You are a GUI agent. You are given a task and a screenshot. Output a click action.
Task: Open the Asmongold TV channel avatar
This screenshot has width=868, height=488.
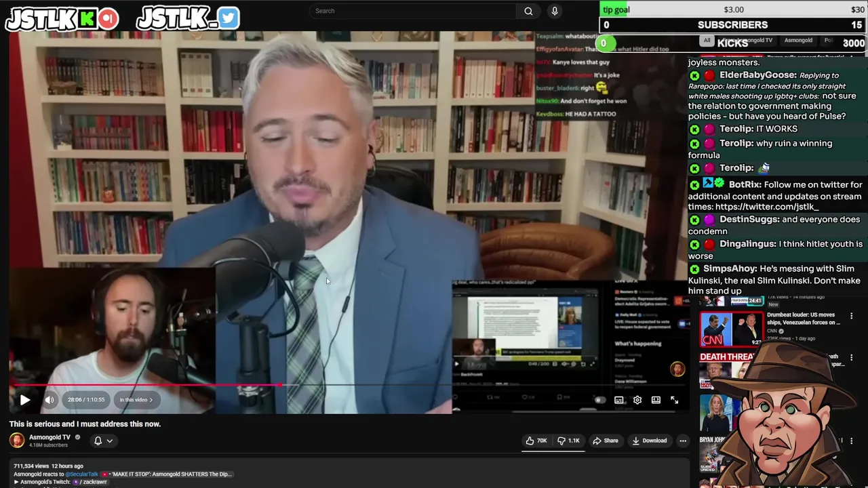pos(17,441)
